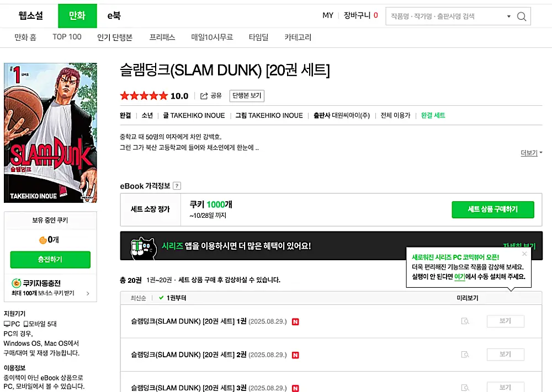Click the 총 20권 count text

131,280
